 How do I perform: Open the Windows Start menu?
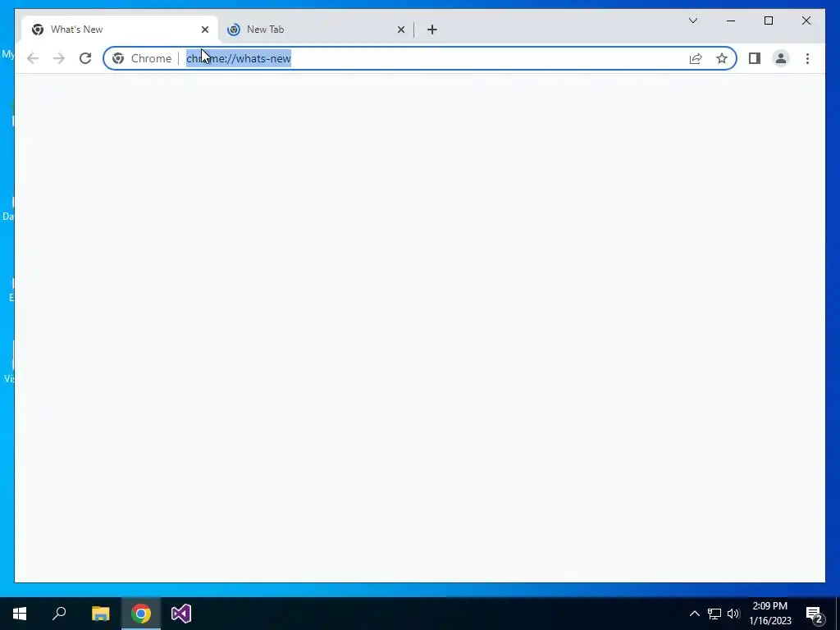(20, 614)
